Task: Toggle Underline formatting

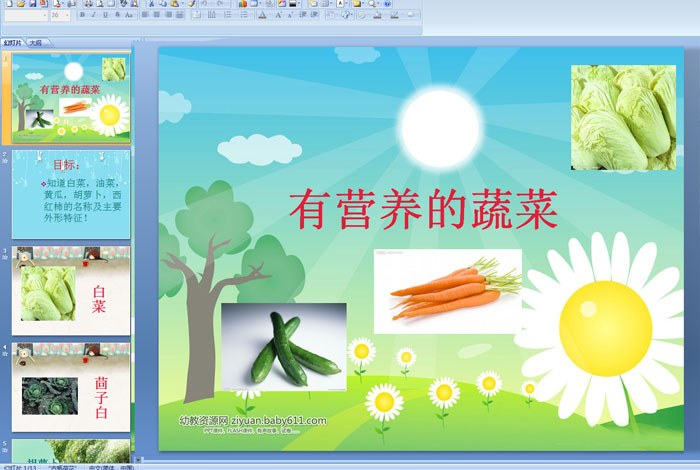Action: (x=105, y=15)
